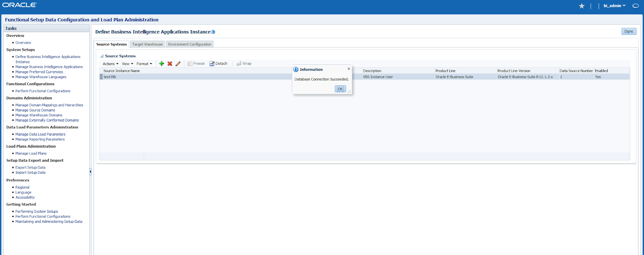Select the test39b source instance row
The width and height of the screenshot is (644, 255).
(x=365, y=77)
